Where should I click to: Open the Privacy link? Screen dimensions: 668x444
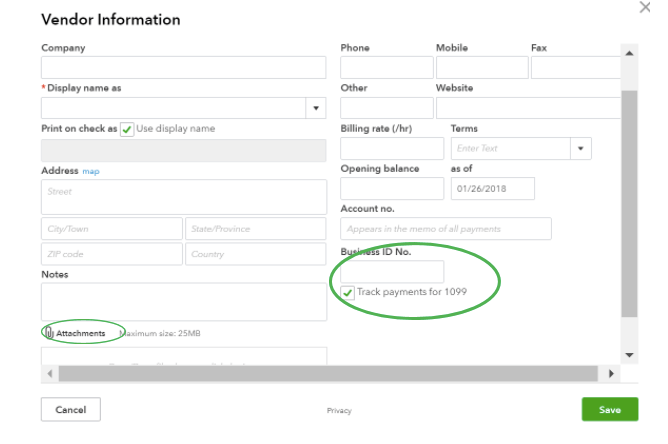coord(339,410)
